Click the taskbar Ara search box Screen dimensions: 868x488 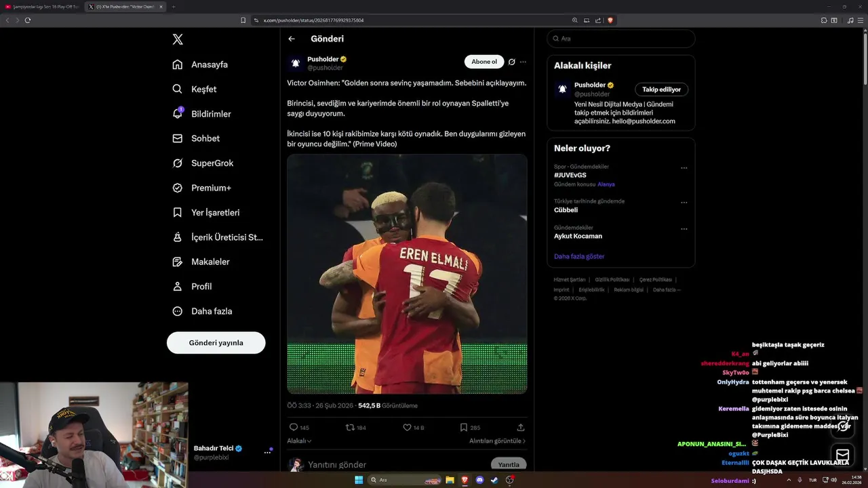pos(404,480)
